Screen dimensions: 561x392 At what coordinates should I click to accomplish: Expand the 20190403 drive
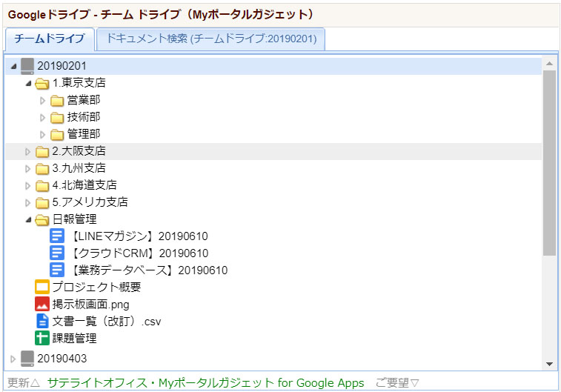[13, 359]
